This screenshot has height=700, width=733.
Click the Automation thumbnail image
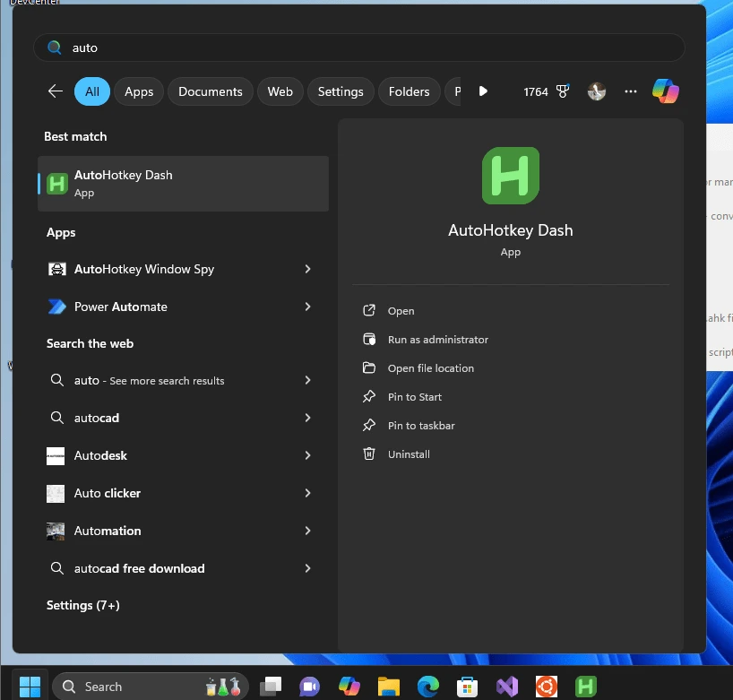pyautogui.click(x=56, y=531)
